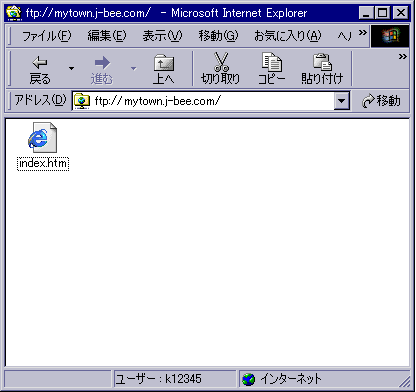416x392 pixels.
Task: Click the 移動 Go button
Action: (x=381, y=101)
